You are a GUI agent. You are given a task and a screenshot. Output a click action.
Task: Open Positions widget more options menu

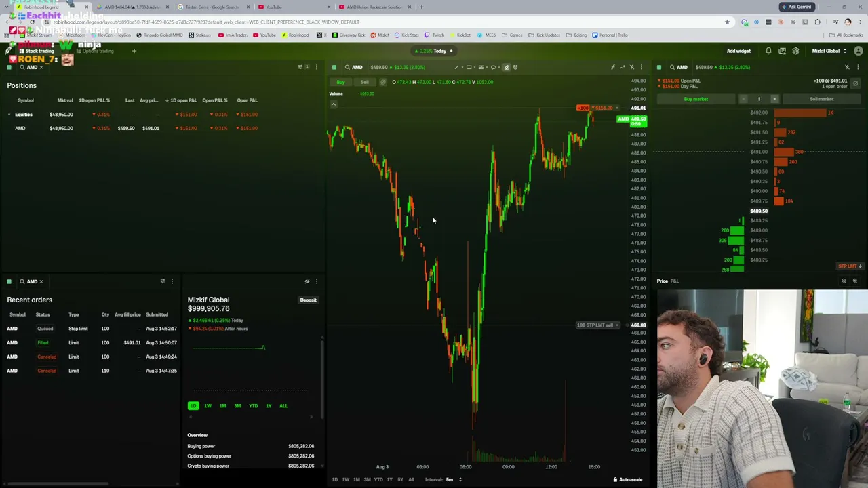point(316,67)
